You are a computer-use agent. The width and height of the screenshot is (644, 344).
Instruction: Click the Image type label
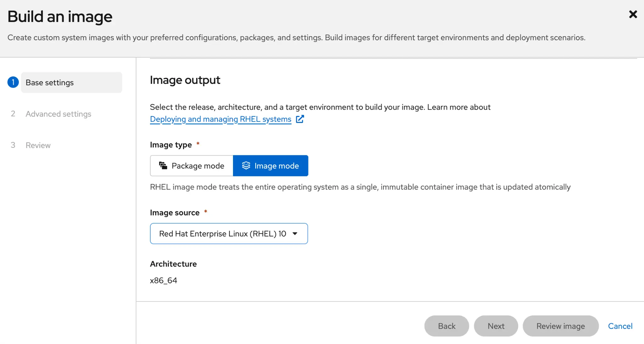click(x=171, y=145)
